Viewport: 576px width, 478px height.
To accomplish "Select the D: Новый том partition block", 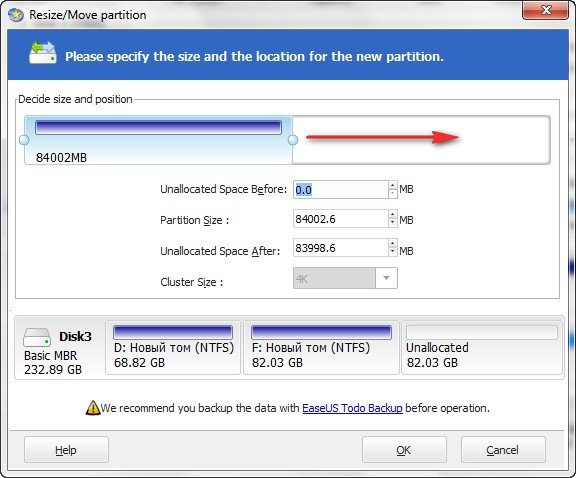I will [x=173, y=348].
